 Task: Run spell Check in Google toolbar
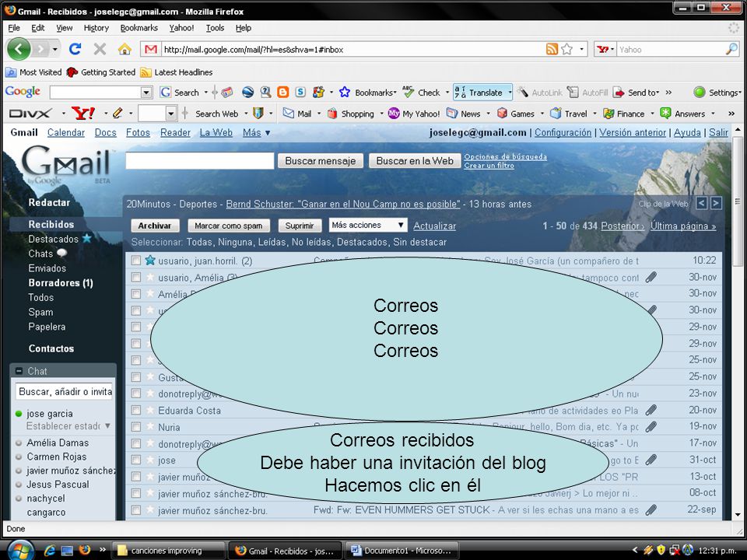pos(422,93)
